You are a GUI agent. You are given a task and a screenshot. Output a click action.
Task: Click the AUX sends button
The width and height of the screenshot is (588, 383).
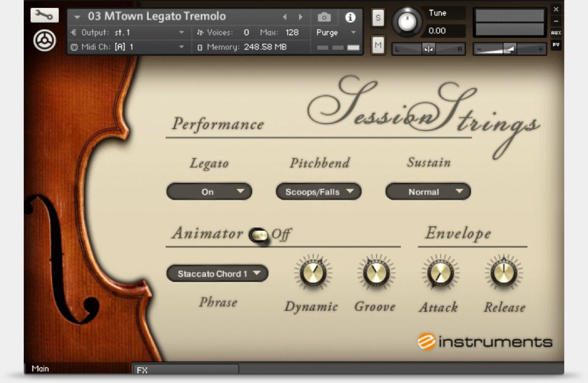click(556, 33)
